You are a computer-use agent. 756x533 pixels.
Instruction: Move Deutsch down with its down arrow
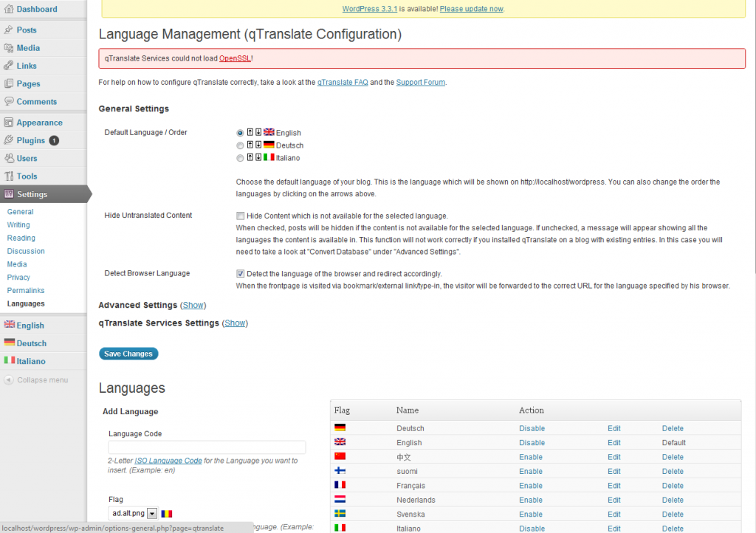[258, 145]
